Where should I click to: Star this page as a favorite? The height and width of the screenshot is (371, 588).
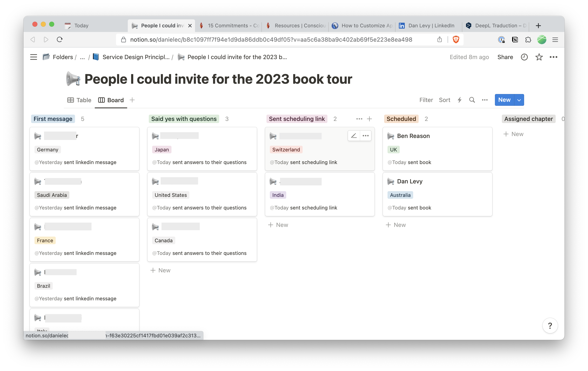coord(539,57)
